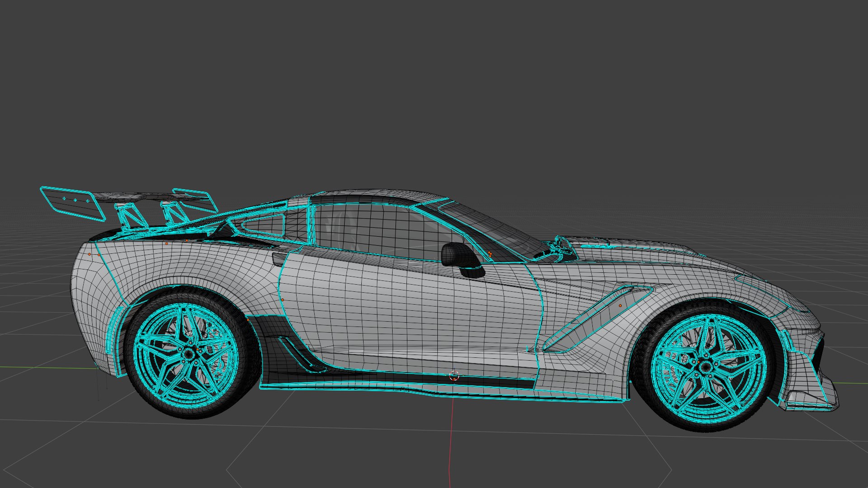Click the black side mirror object
This screenshot has width=868, height=488.
(x=462, y=259)
